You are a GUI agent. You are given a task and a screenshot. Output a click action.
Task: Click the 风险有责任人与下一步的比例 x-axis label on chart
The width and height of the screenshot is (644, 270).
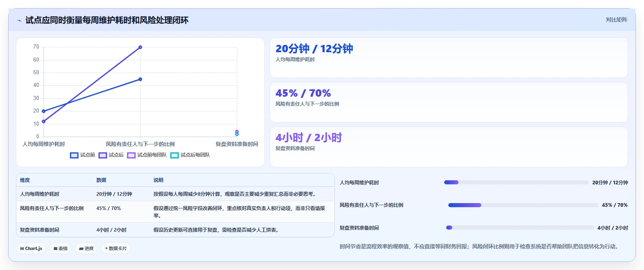(140, 144)
